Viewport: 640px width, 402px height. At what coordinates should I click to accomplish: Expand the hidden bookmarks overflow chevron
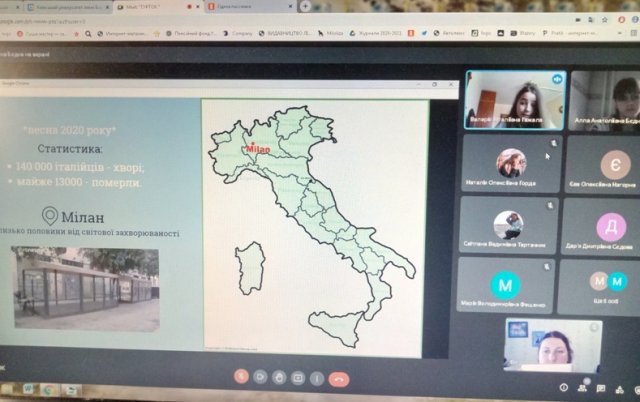pos(620,33)
